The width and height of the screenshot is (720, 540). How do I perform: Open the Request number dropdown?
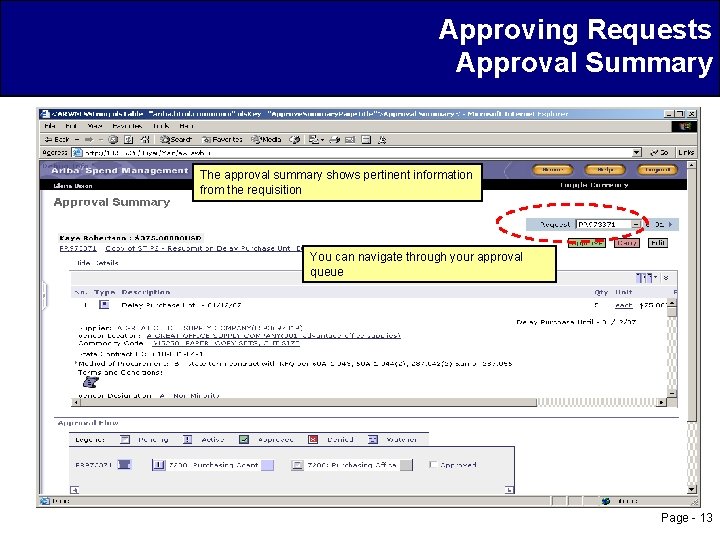pyautogui.click(x=636, y=224)
